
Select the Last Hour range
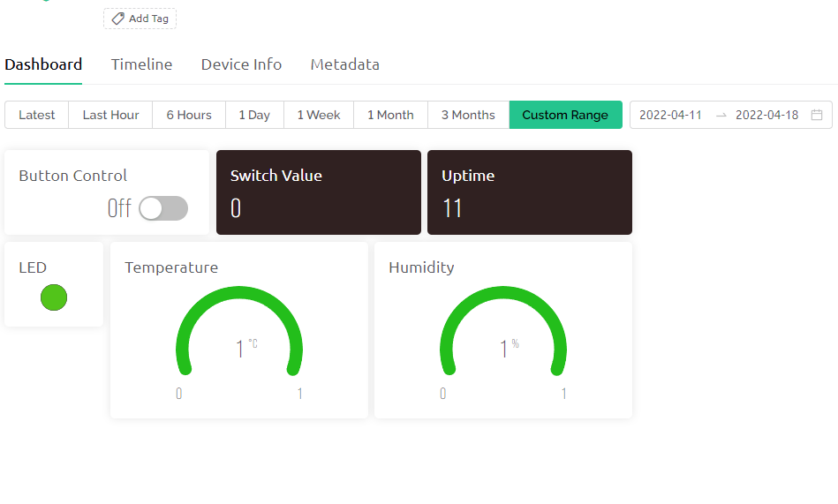click(110, 115)
